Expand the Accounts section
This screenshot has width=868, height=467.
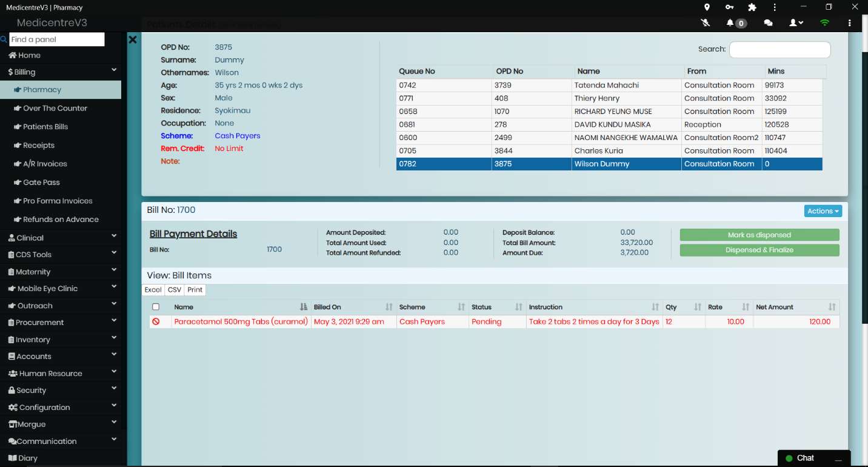(x=61, y=357)
